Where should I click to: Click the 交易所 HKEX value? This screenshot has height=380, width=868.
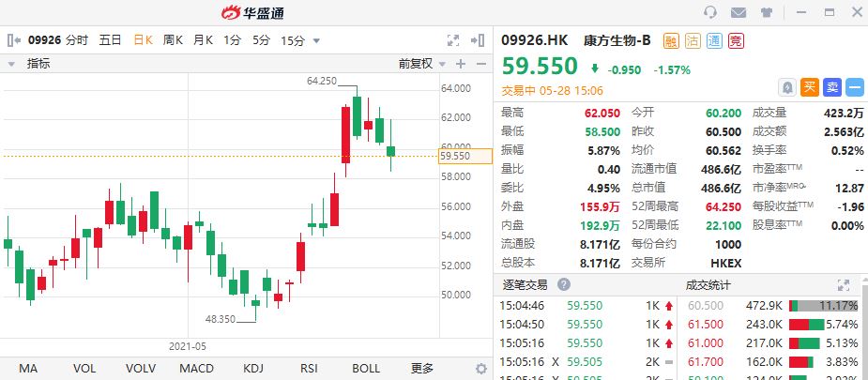click(x=725, y=263)
